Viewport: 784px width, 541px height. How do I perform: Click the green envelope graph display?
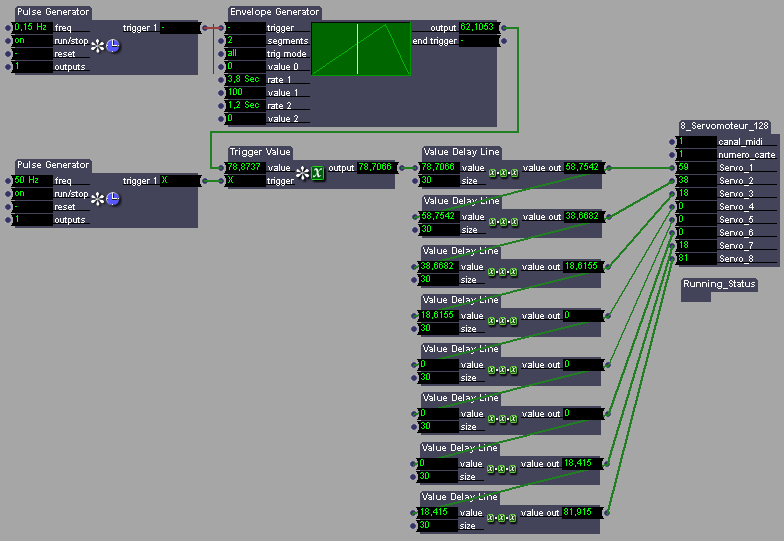coord(361,49)
